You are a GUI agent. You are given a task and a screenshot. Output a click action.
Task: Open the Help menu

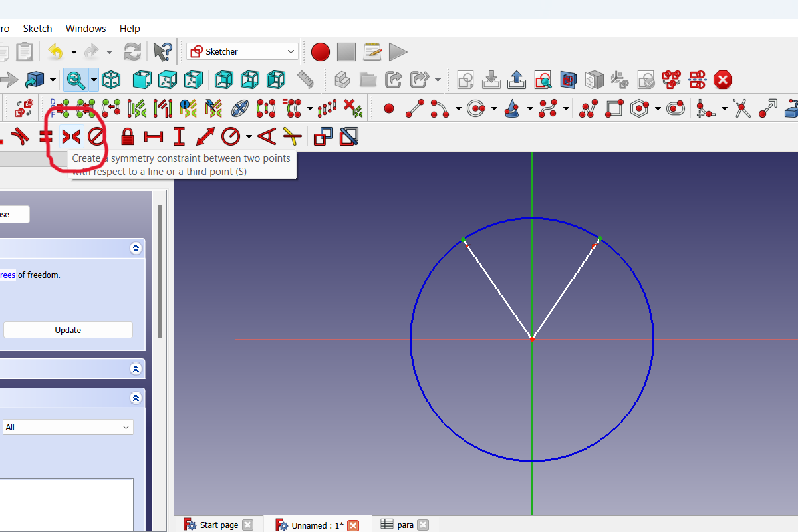(x=130, y=28)
